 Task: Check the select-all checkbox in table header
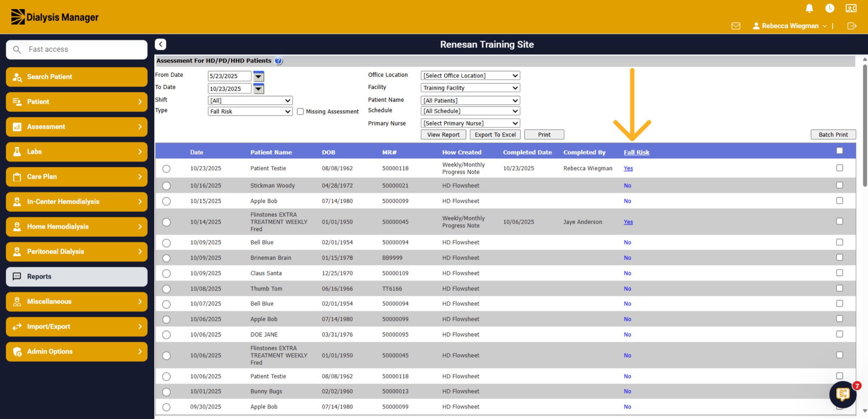[x=840, y=151]
